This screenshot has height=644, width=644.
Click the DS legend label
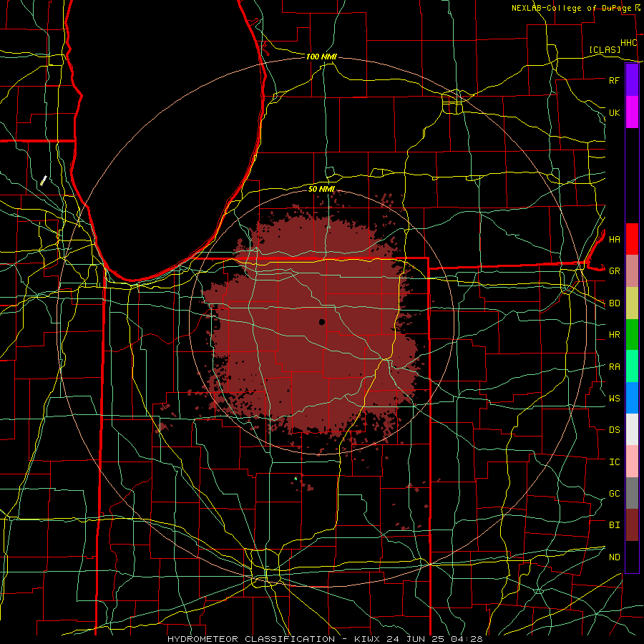[x=614, y=430]
